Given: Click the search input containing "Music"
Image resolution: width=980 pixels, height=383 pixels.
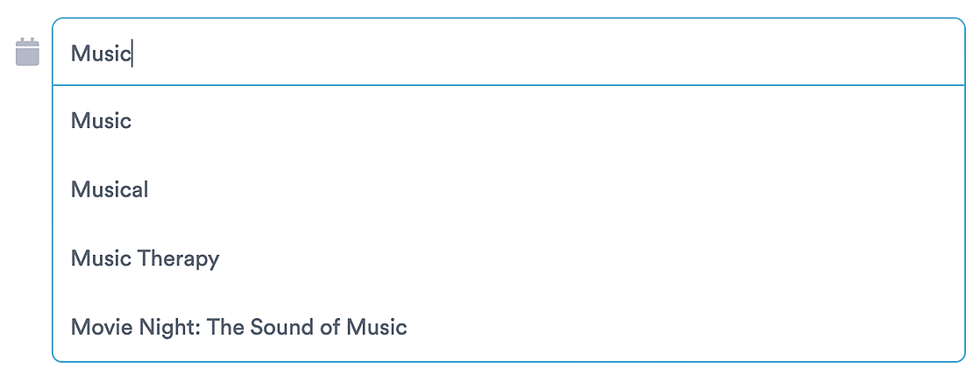Looking at the screenshot, I should coord(508,53).
